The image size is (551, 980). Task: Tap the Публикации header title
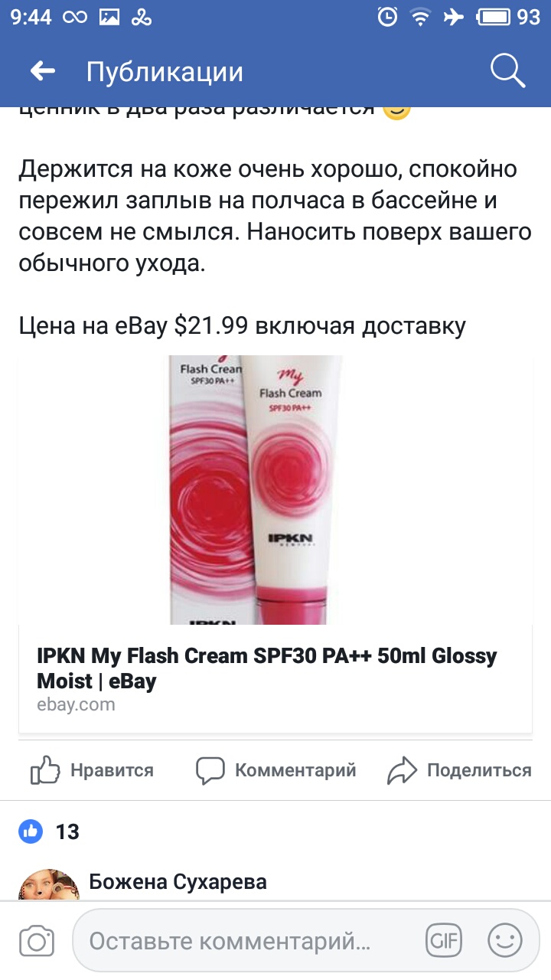[x=165, y=72]
